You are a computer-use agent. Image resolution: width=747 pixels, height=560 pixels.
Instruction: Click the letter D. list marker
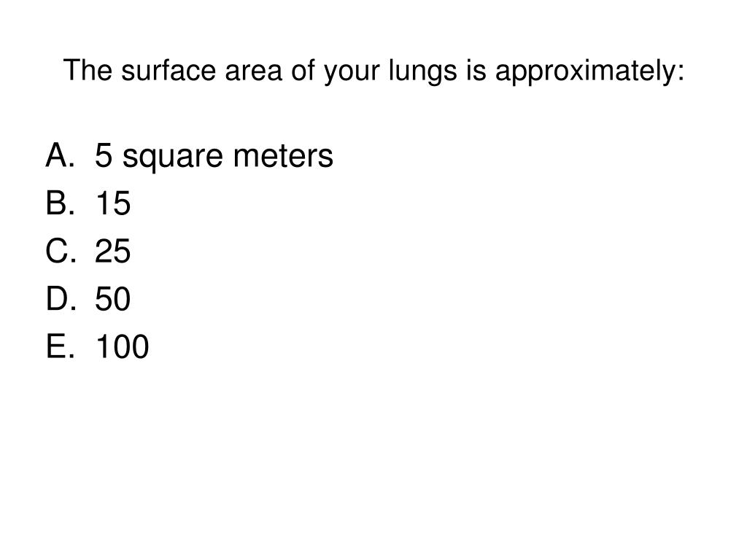[61, 298]
